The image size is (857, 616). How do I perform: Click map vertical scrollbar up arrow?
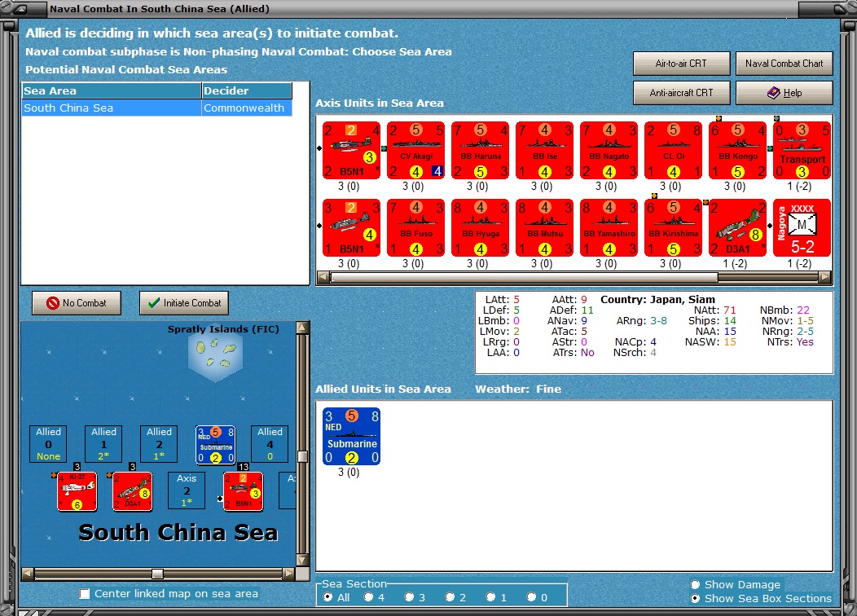302,328
